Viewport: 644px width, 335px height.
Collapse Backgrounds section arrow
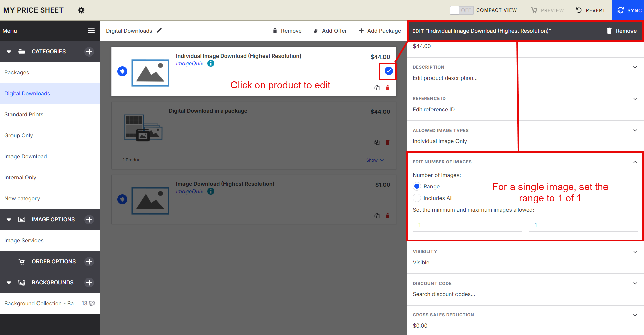9,283
